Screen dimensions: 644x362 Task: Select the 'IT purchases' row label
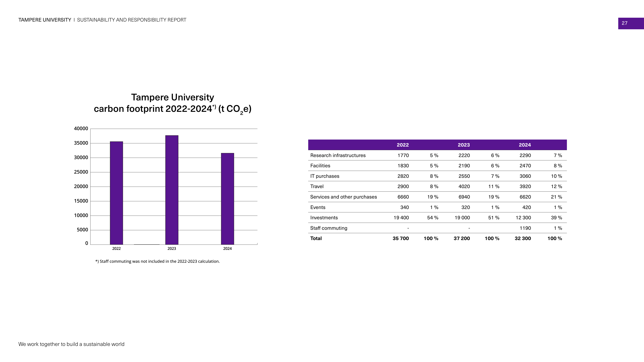325,176
